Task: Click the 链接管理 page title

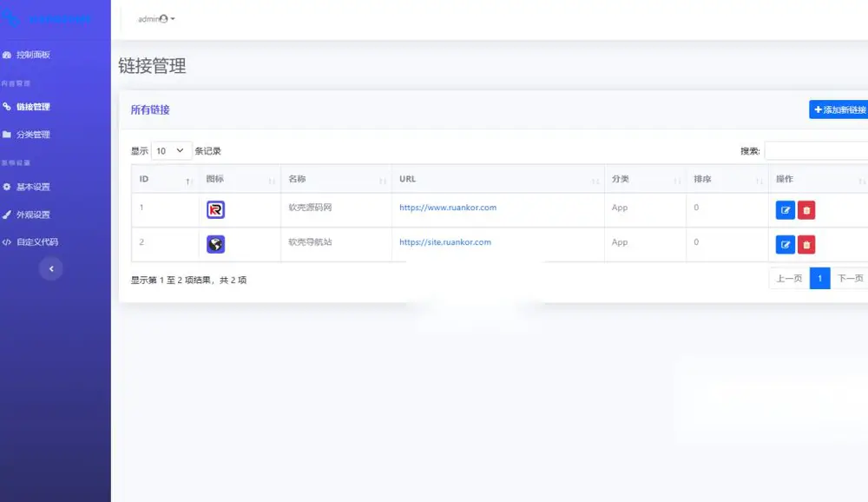Action: pos(152,65)
